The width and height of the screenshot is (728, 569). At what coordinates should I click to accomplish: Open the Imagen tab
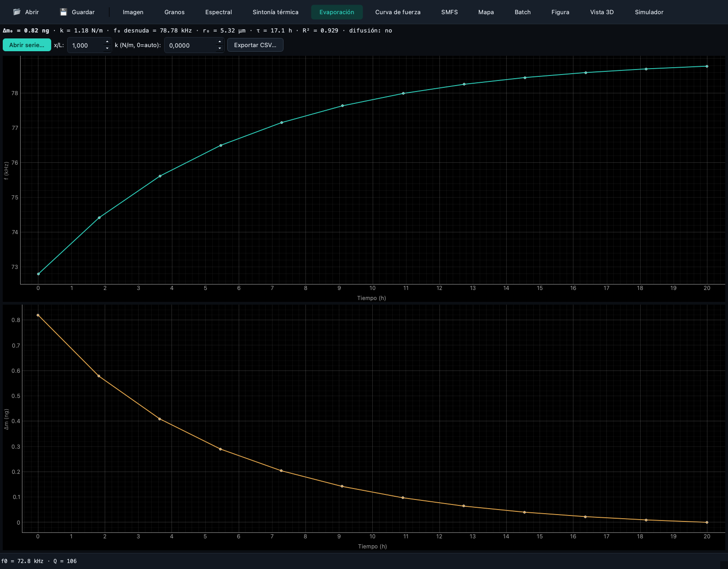click(133, 12)
